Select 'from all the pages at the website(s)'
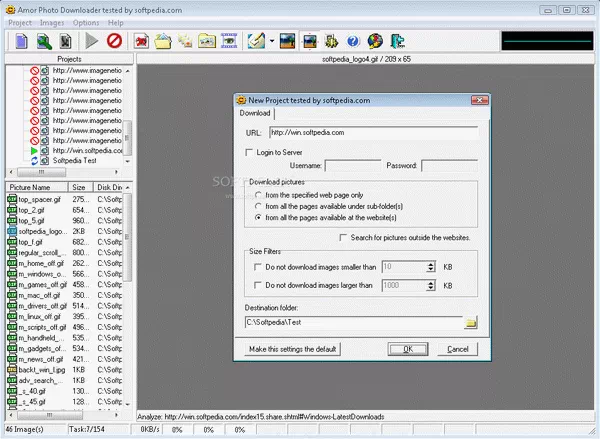The image size is (600, 439). click(x=258, y=217)
